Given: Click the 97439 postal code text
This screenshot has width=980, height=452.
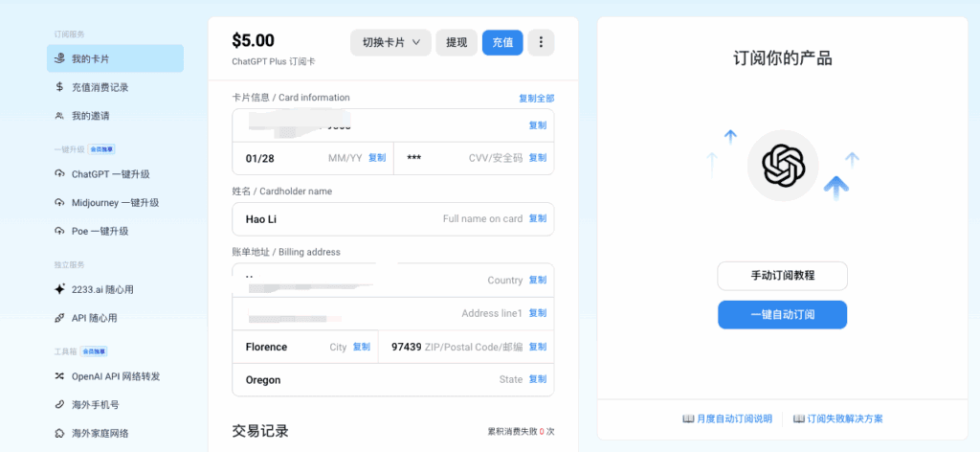Looking at the screenshot, I should click(x=406, y=347).
